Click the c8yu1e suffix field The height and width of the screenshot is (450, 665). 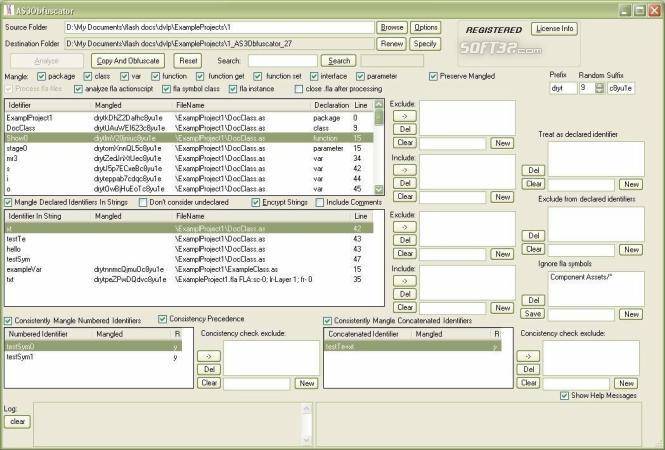[x=621, y=88]
